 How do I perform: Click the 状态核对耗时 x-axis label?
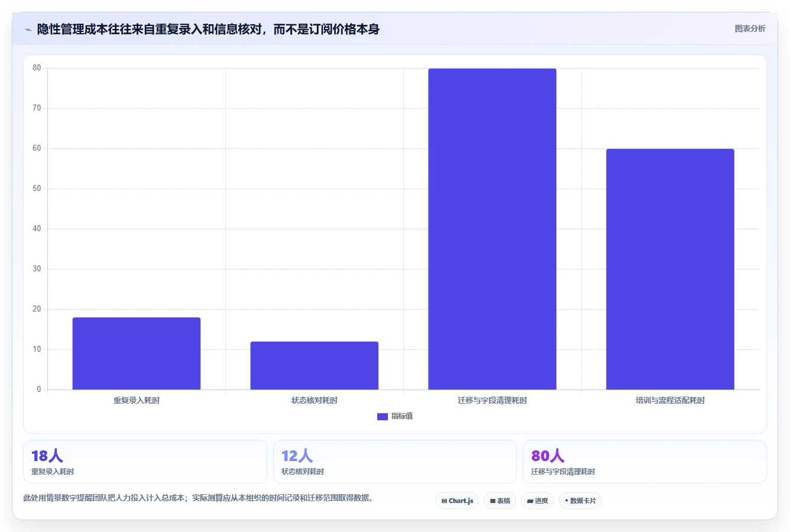click(315, 401)
